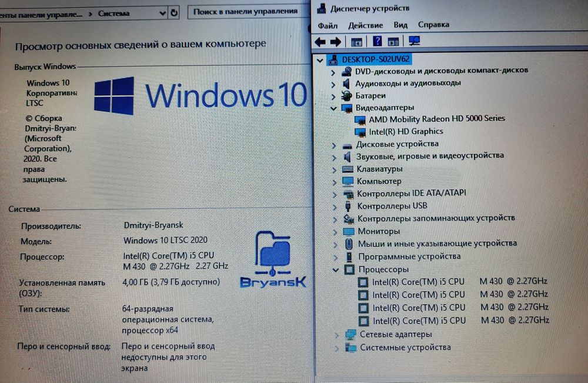Open the Файл menu

coord(328,25)
